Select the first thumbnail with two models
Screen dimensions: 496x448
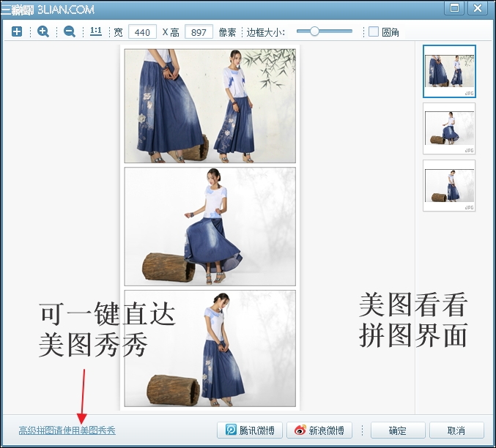pos(449,71)
